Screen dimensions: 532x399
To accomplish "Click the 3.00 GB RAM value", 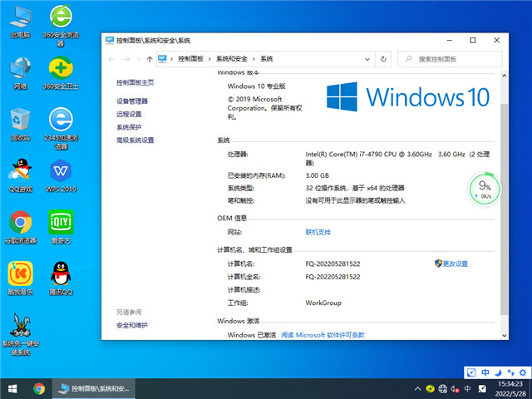I will coord(317,175).
